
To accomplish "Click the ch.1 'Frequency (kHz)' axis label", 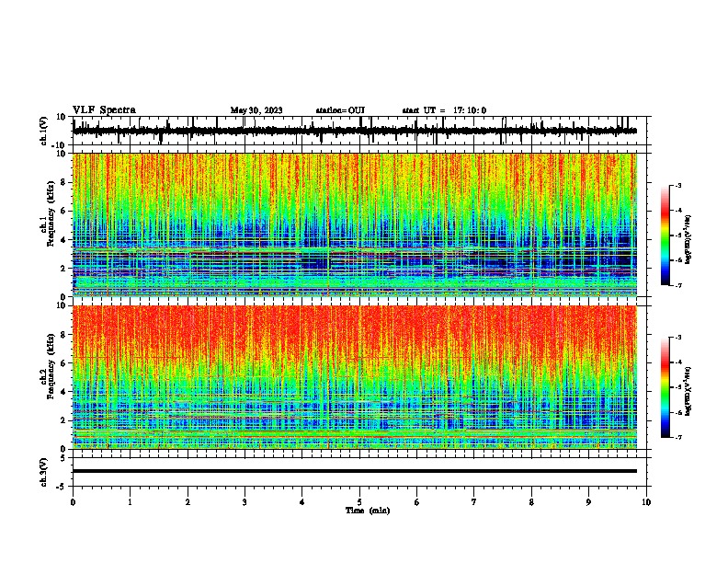I will 51,213.
